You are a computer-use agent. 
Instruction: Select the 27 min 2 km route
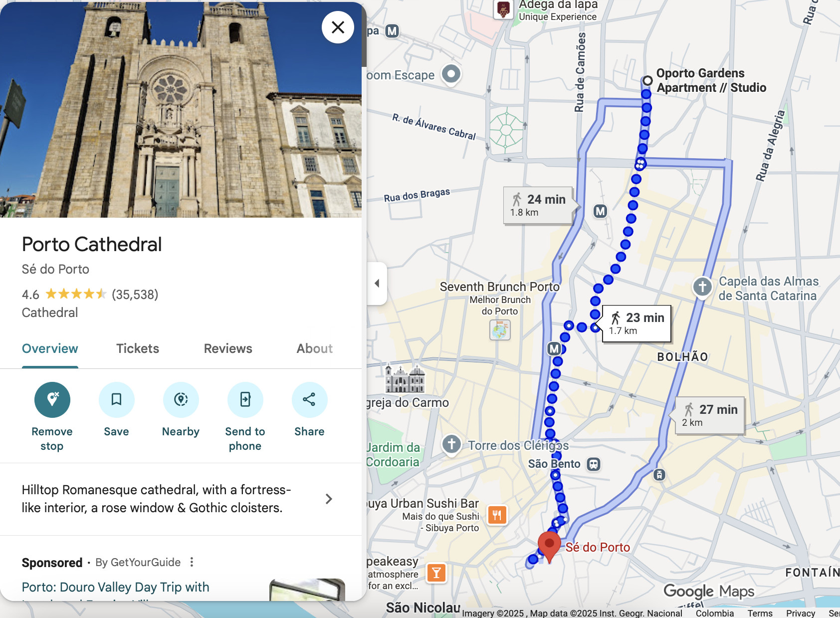tap(710, 415)
